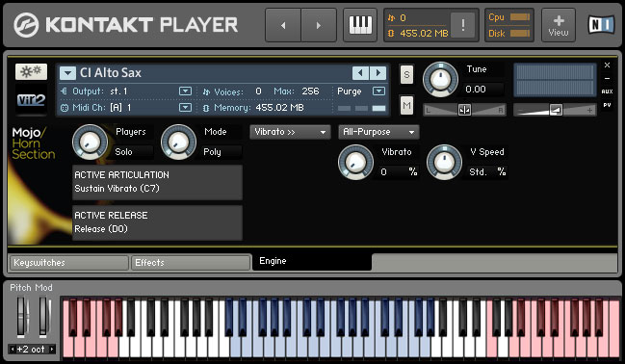Open the All-Purpose dropdown
The image size is (625, 364).
click(x=378, y=132)
